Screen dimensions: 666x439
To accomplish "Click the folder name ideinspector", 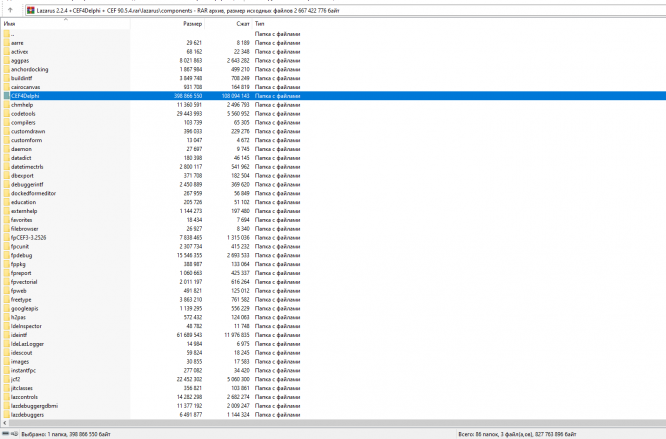I will pyautogui.click(x=26, y=326).
